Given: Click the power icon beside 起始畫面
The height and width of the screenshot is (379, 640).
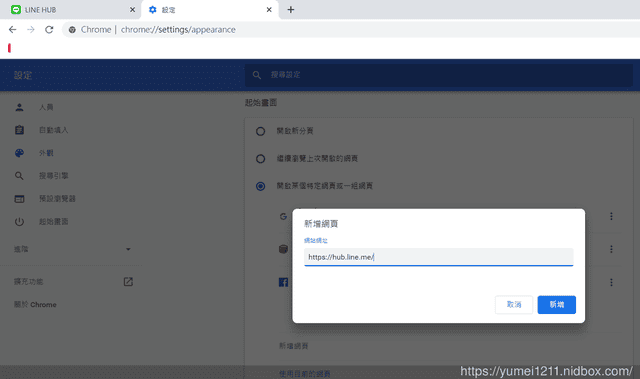Looking at the screenshot, I should point(19,222).
